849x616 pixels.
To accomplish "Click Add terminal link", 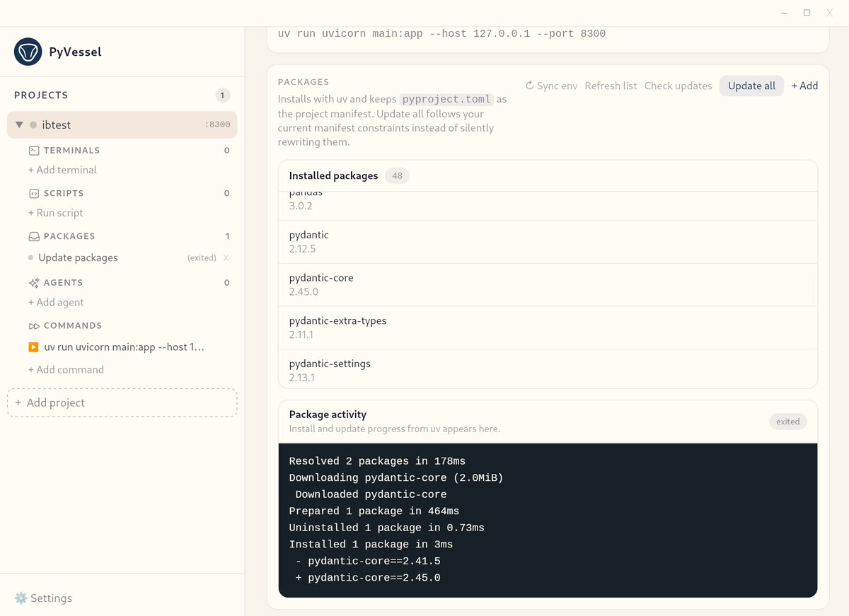I will (62, 170).
